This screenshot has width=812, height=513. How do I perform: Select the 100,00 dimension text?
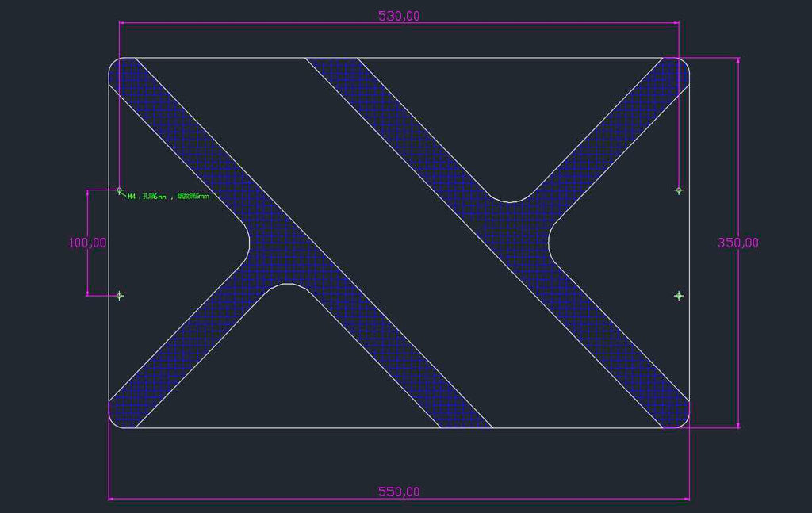(87, 243)
